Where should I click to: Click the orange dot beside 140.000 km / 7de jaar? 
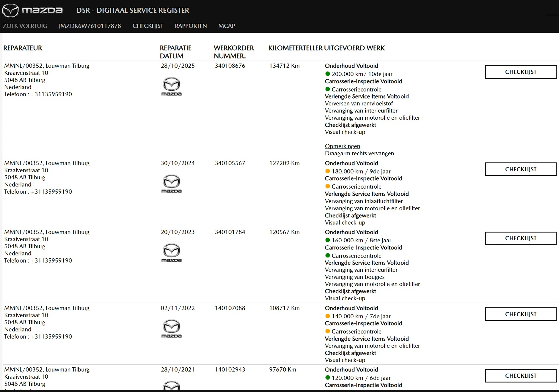328,316
